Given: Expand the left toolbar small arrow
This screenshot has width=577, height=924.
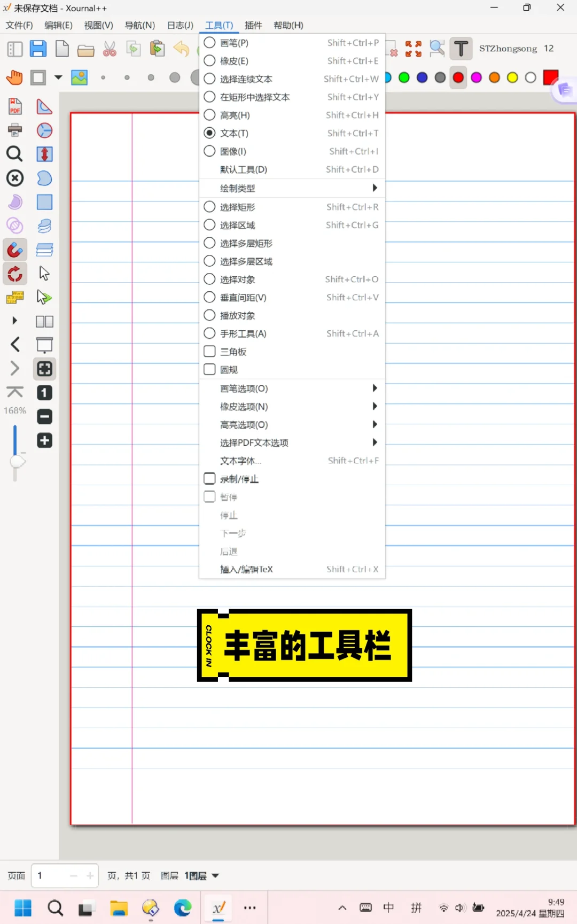Looking at the screenshot, I should (15, 321).
